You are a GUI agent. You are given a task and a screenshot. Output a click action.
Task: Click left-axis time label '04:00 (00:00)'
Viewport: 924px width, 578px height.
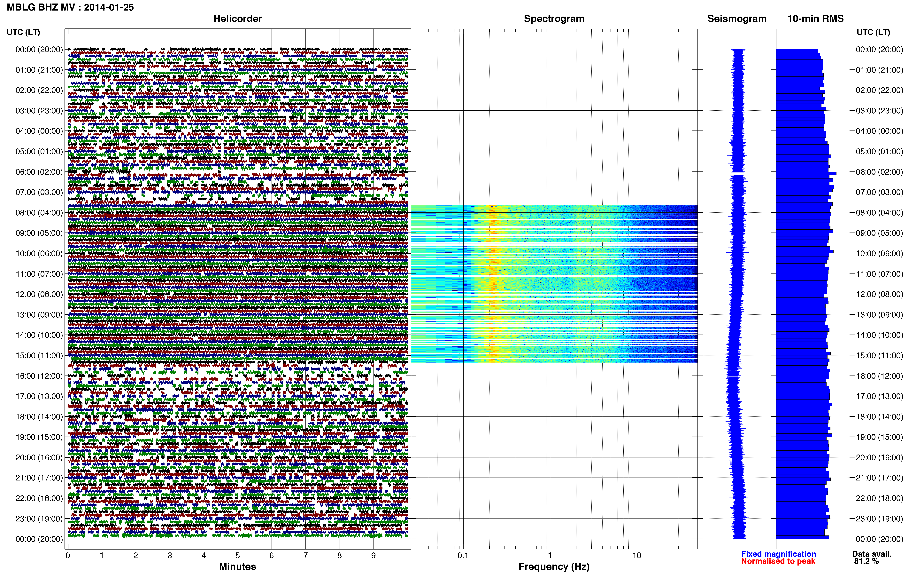coord(39,131)
